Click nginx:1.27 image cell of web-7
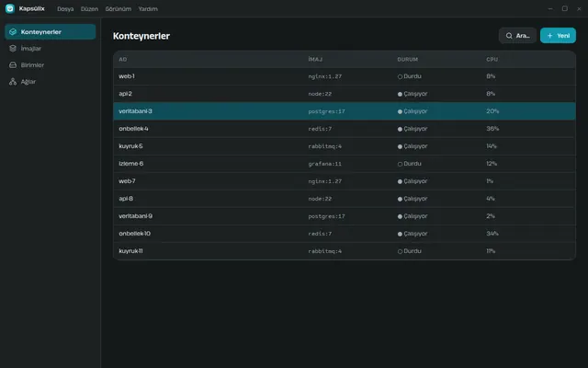Screen dimensions: 588x368 (x=324, y=181)
